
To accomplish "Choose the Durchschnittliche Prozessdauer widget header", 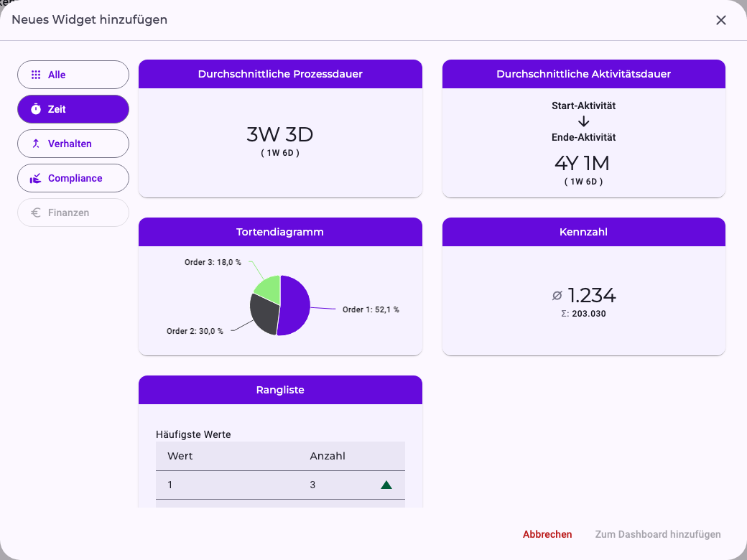I will coord(280,74).
